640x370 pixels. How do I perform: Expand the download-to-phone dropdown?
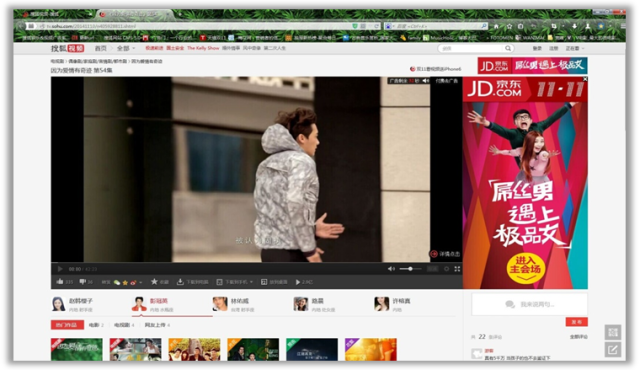[x=251, y=282]
